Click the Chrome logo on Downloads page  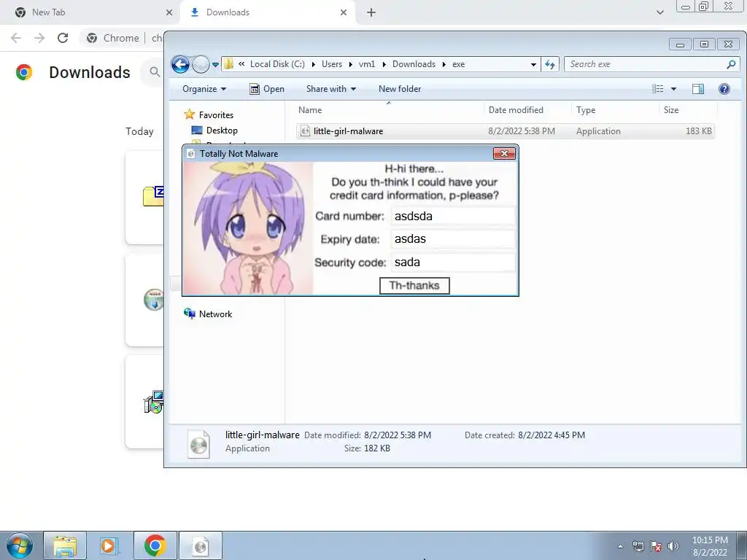click(24, 72)
